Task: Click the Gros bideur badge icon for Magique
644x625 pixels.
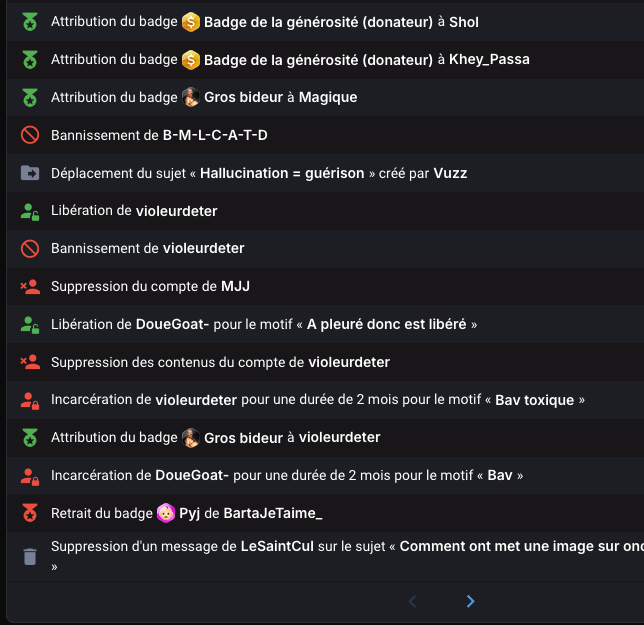Action: pos(191,98)
